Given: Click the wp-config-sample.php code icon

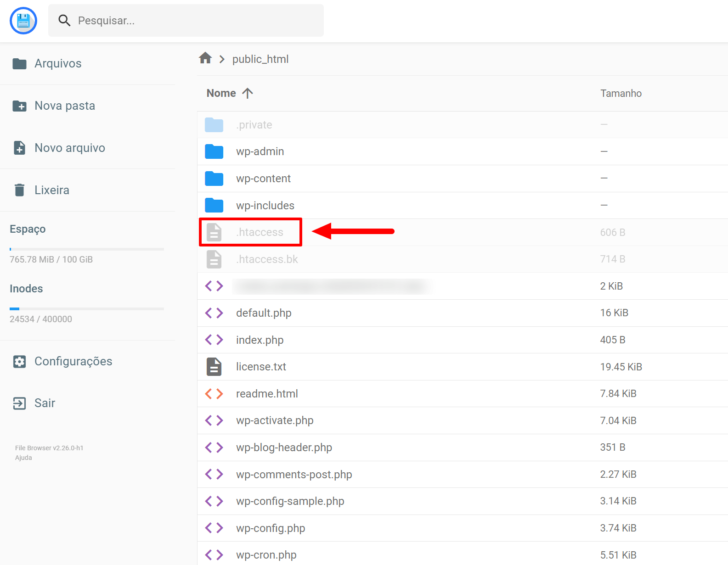Looking at the screenshot, I should [214, 501].
